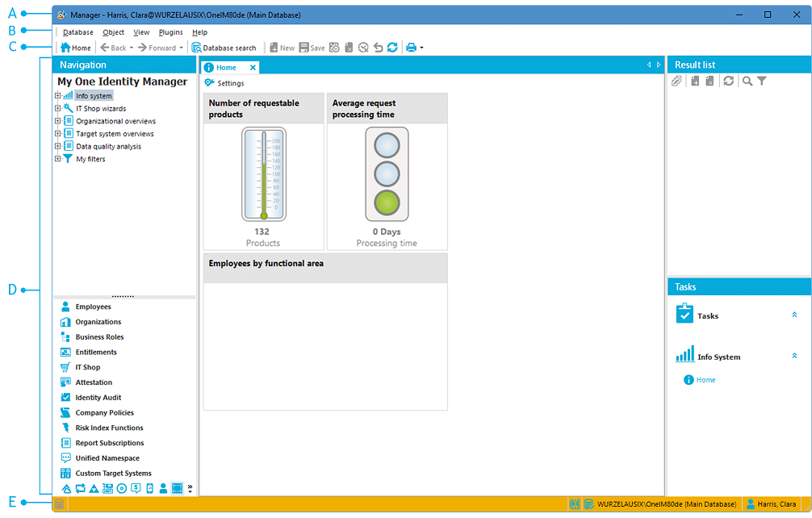This screenshot has height=518, width=812.
Task: Click the mobile phone icon in navigation strip
Action: coord(149,488)
